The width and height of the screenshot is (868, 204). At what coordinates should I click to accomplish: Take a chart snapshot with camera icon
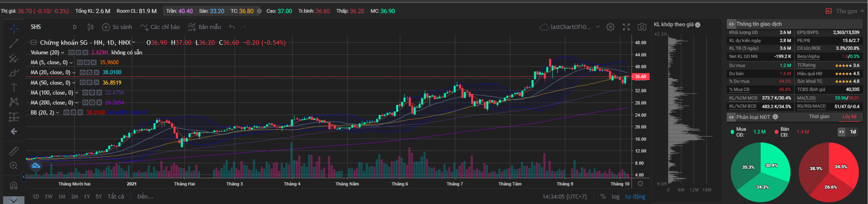pos(641,27)
